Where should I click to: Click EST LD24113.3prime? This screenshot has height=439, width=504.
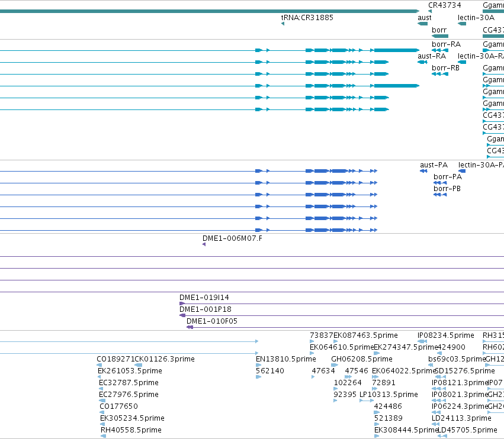point(461,418)
